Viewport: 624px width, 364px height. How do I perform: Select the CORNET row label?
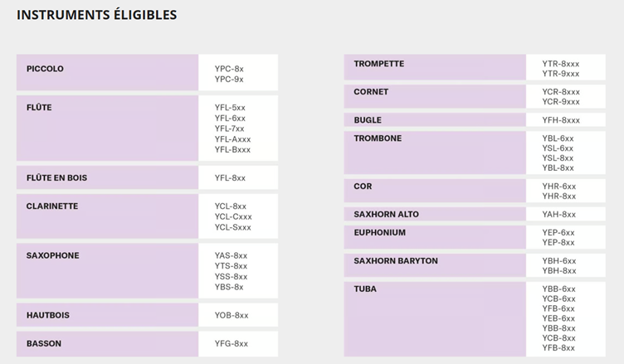371,92
